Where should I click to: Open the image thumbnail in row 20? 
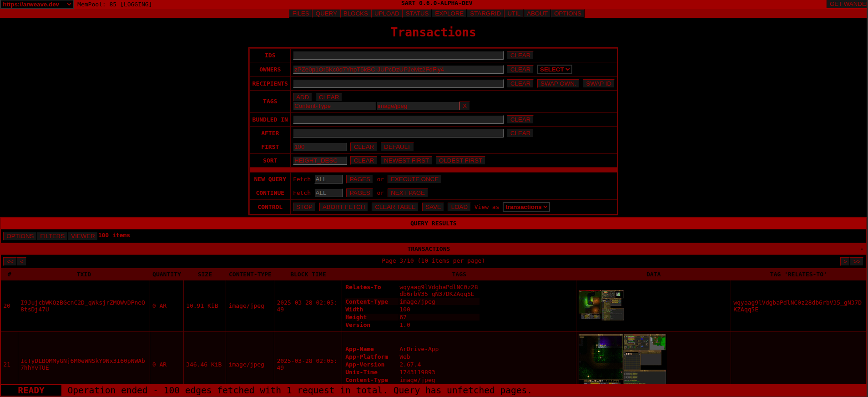(601, 305)
